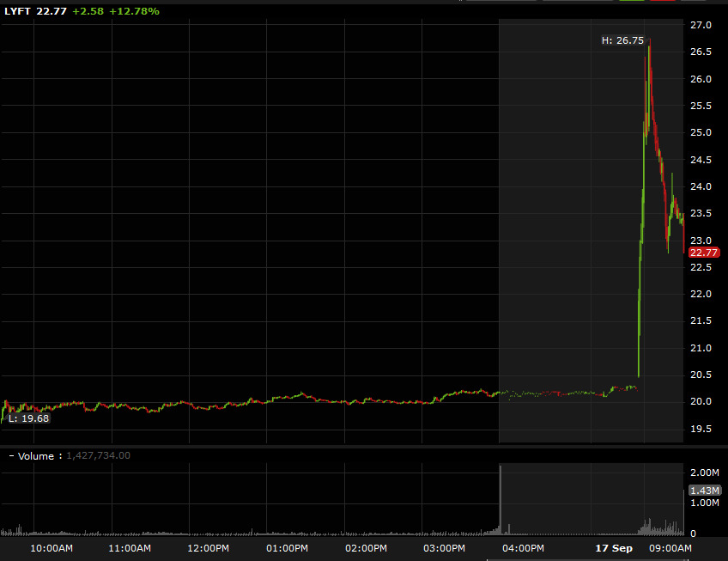Click the +12.78% percent change value
This screenshot has width=728, height=561.
134,11
